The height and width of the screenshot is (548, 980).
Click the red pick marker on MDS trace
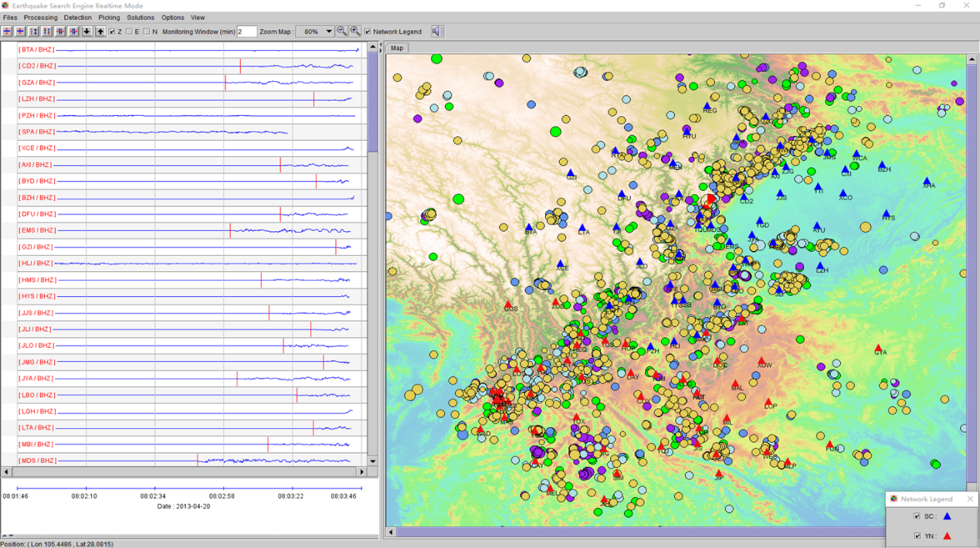(198, 460)
